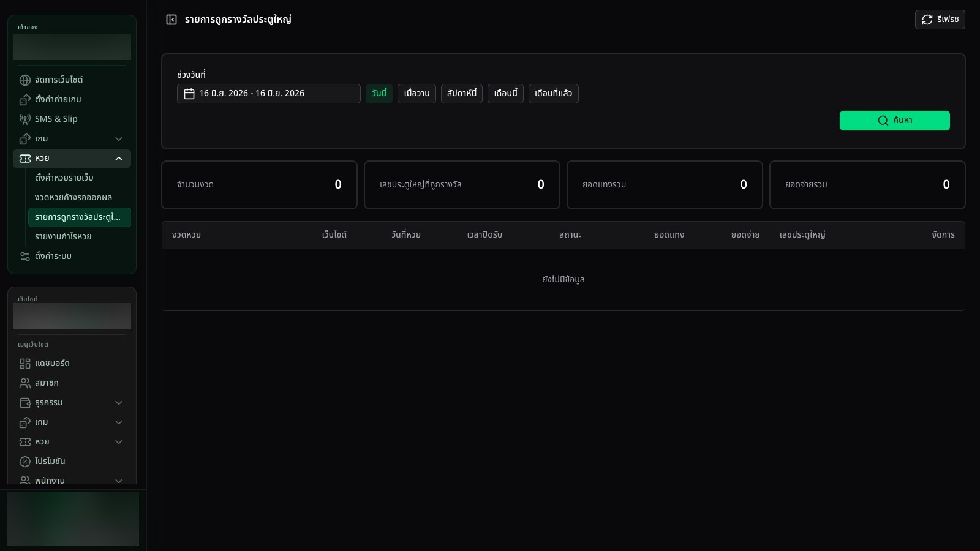Select the เดือนที่แล้ว quick date filter
980x551 pixels.
pos(554,94)
